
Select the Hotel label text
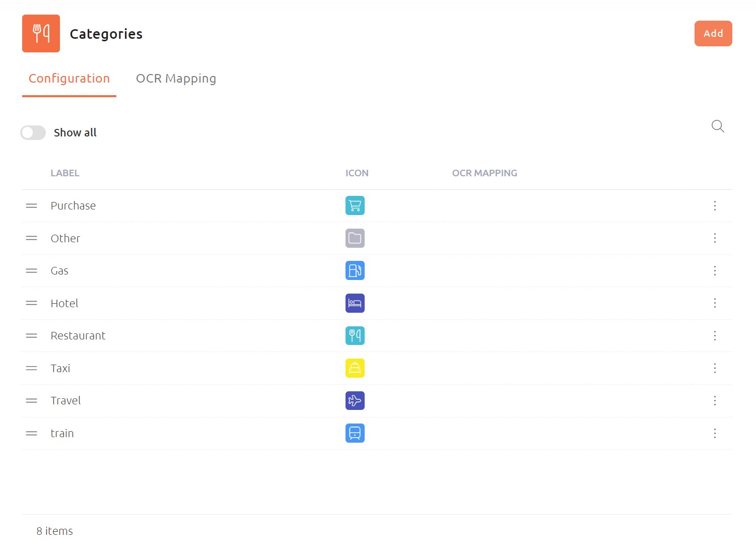[64, 303]
